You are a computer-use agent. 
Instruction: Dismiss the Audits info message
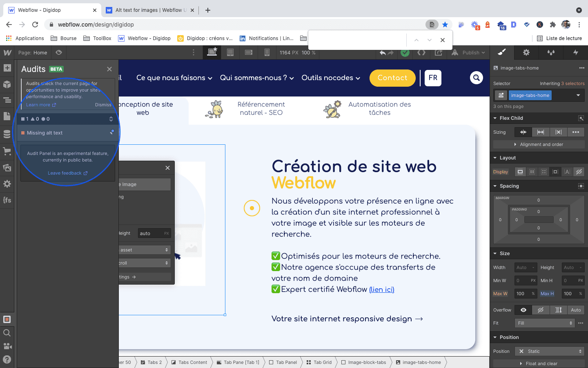pyautogui.click(x=103, y=105)
